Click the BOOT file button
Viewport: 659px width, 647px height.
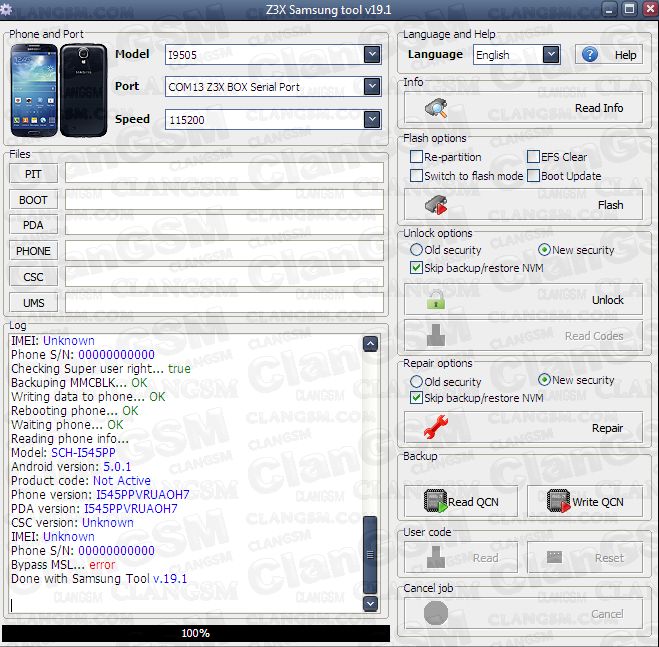point(33,200)
